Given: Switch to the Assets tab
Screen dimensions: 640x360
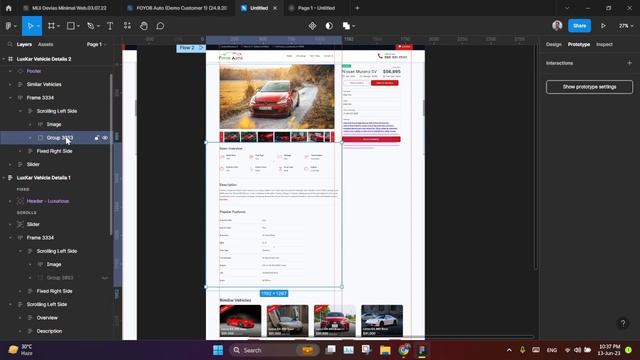Looking at the screenshot, I should coord(45,44).
